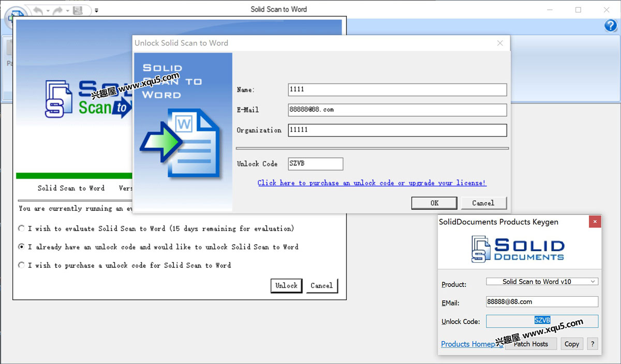Click Unlock button in the evaluation window
The image size is (621, 364).
coord(286,285)
